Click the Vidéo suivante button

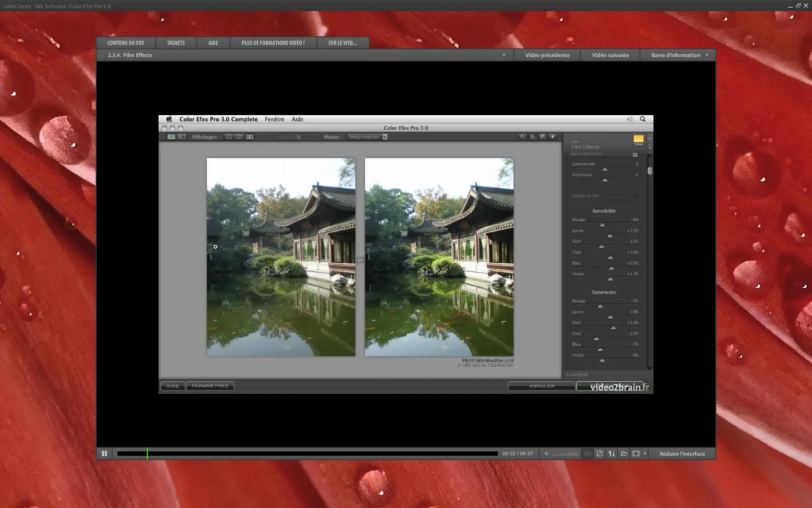tap(610, 55)
